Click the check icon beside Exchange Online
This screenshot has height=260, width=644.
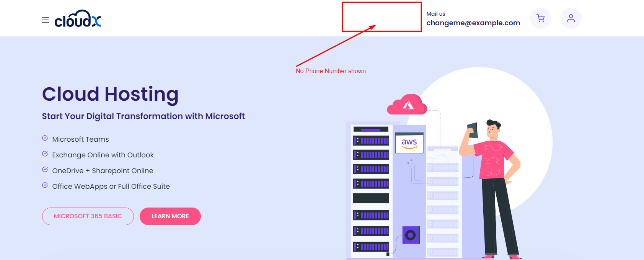click(45, 154)
